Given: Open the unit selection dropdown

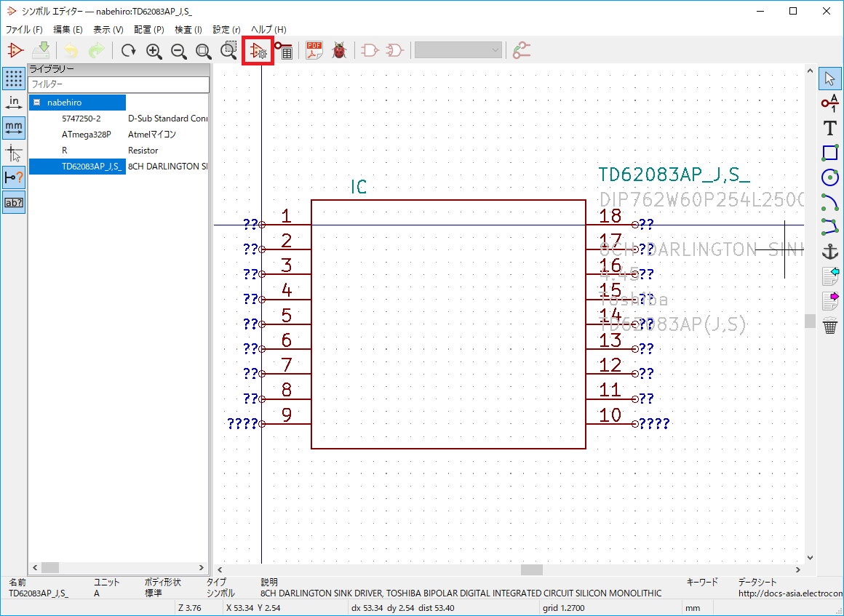Looking at the screenshot, I should (458, 51).
